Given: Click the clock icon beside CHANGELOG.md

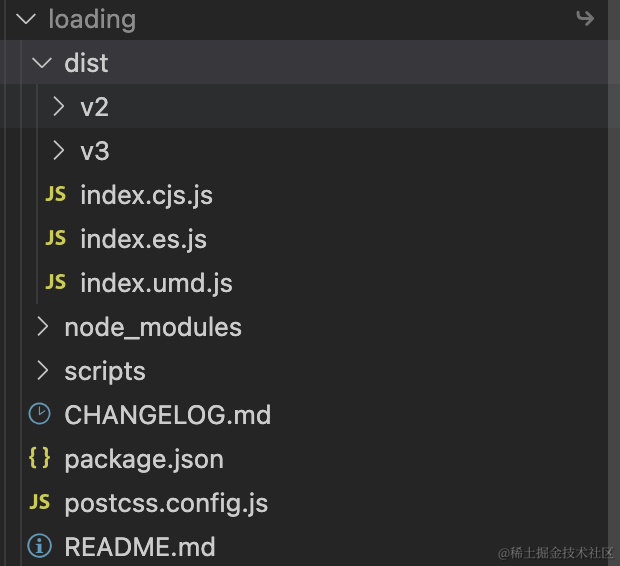Looking at the screenshot, I should [40, 414].
